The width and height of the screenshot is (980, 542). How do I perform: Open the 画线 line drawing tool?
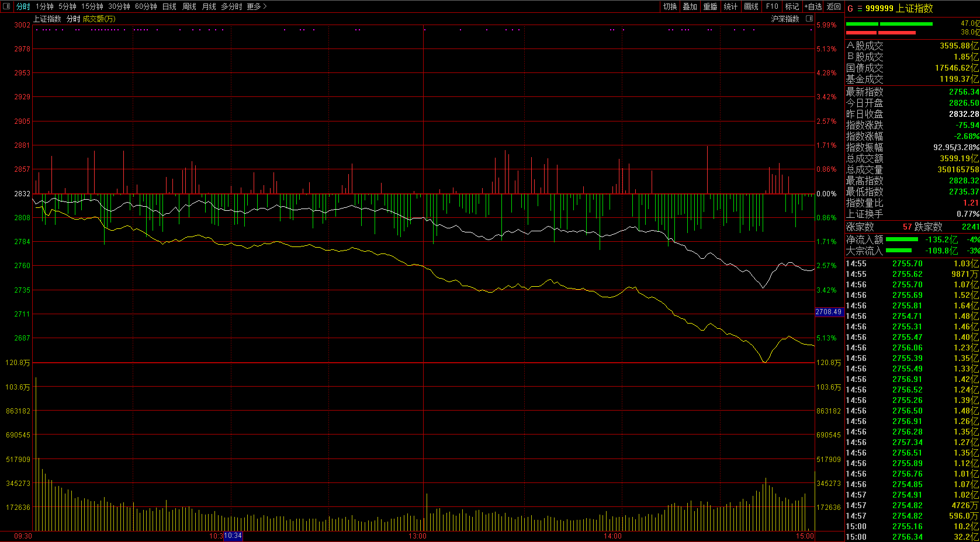[x=752, y=6]
